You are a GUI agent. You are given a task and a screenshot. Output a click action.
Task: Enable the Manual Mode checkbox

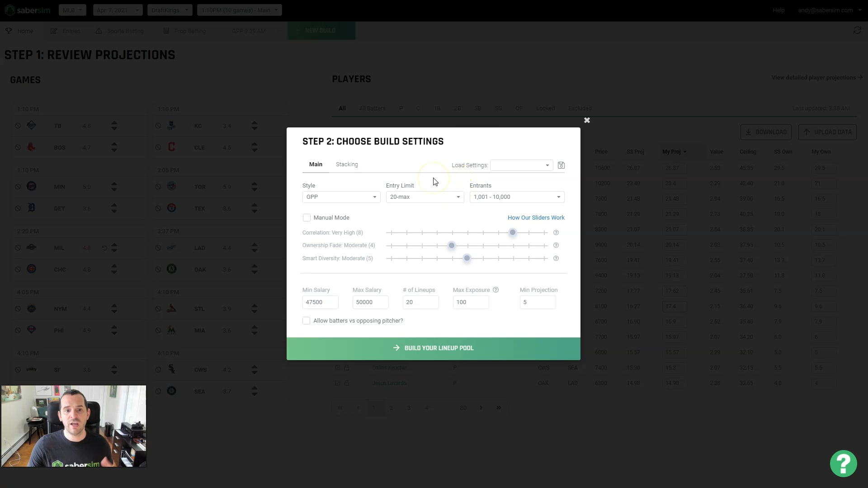pos(307,218)
